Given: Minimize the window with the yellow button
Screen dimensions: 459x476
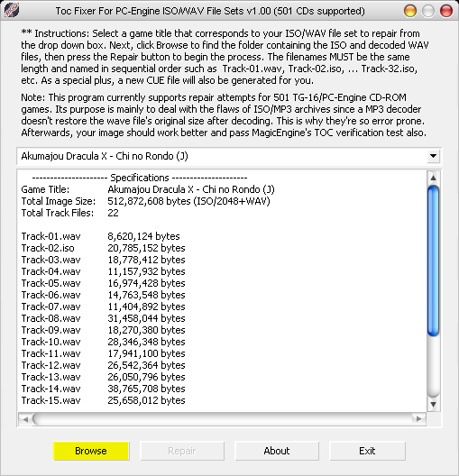Looking at the screenshot, I should pyautogui.click(x=410, y=11).
